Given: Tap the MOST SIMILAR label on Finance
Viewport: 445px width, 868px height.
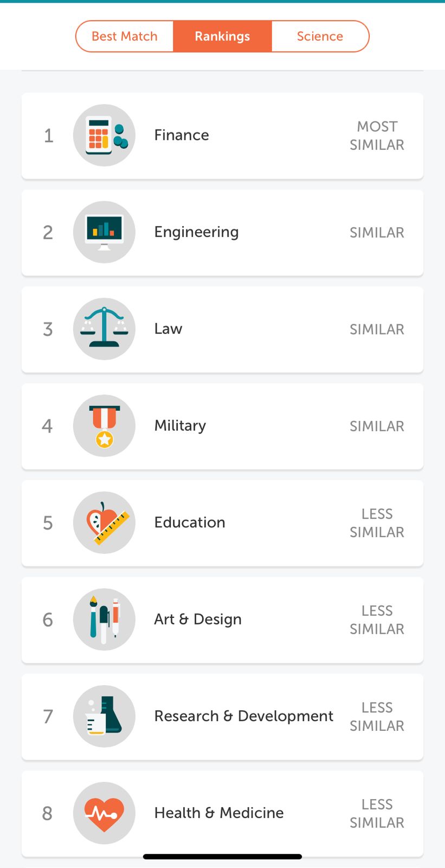Looking at the screenshot, I should point(377,136).
